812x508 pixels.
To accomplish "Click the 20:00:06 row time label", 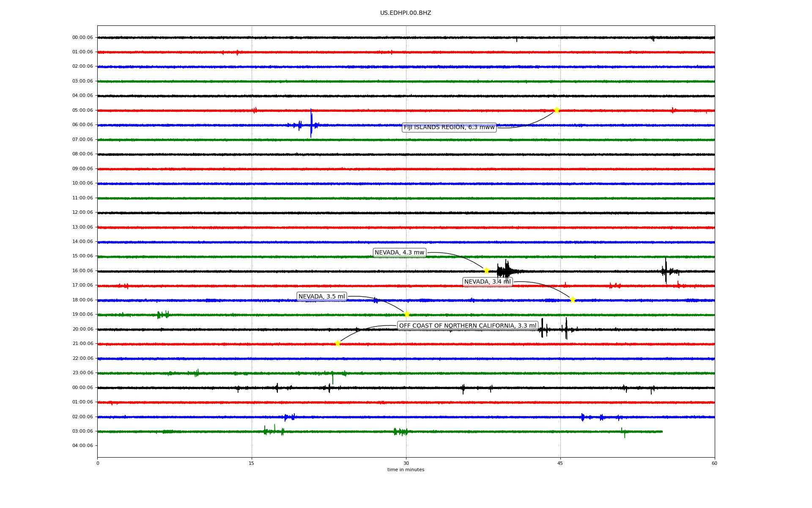I will 82,329.
